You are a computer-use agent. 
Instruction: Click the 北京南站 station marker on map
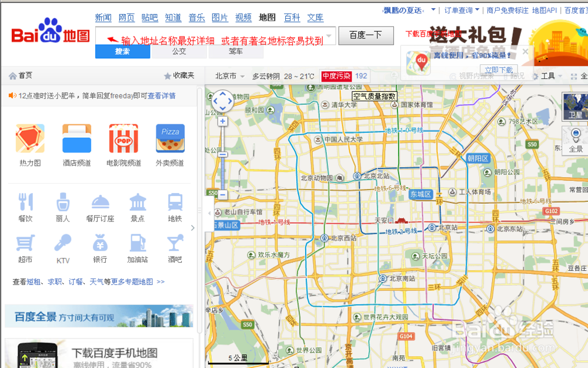tap(383, 279)
